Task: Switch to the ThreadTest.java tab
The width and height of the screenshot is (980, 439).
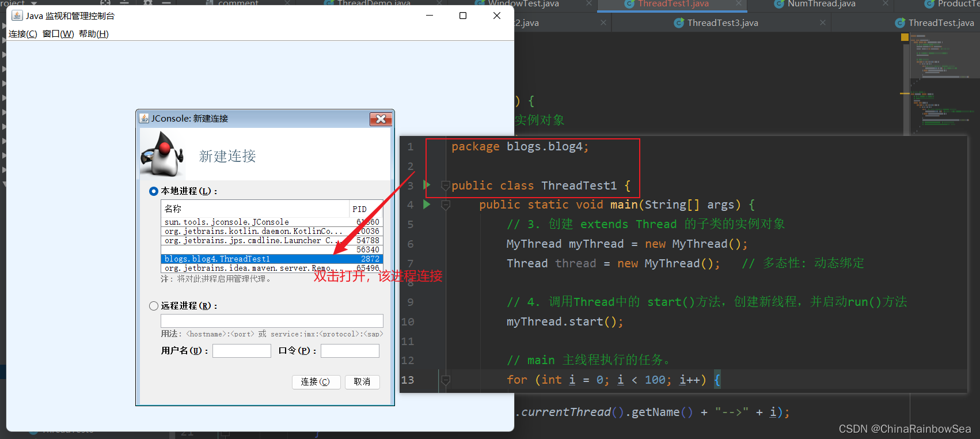Action: (941, 23)
